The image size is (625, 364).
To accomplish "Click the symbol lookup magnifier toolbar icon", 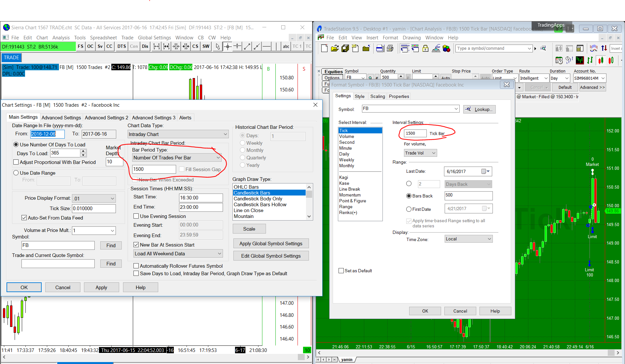I will point(543,48).
